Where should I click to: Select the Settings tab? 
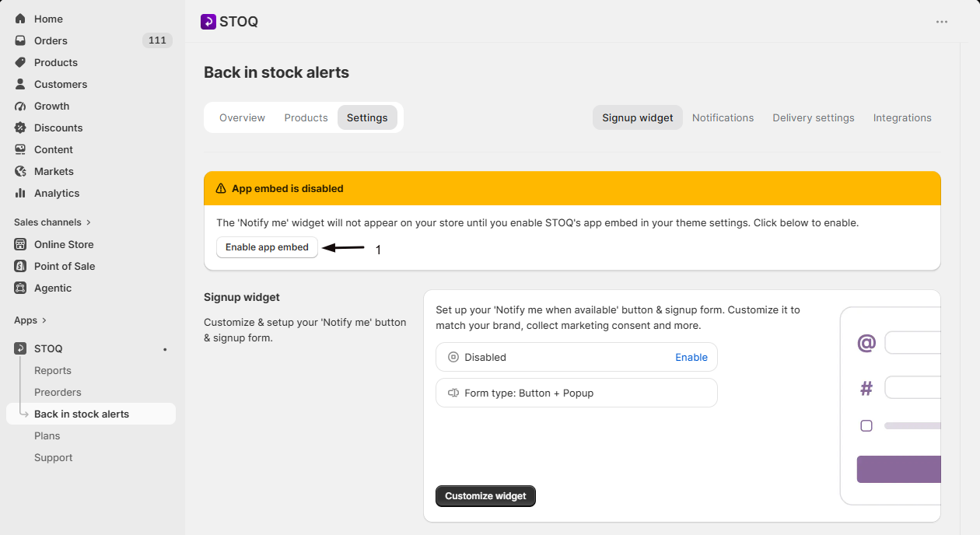point(367,117)
